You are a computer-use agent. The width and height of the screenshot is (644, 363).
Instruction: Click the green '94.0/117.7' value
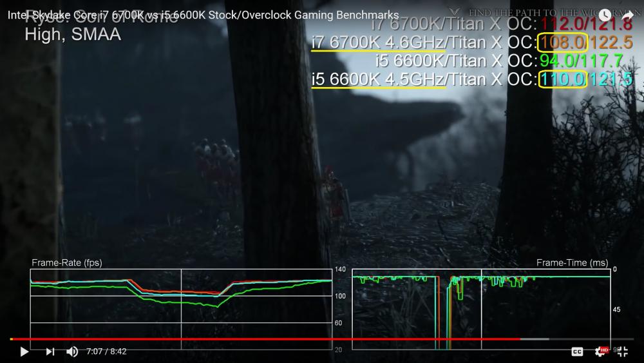(x=582, y=61)
